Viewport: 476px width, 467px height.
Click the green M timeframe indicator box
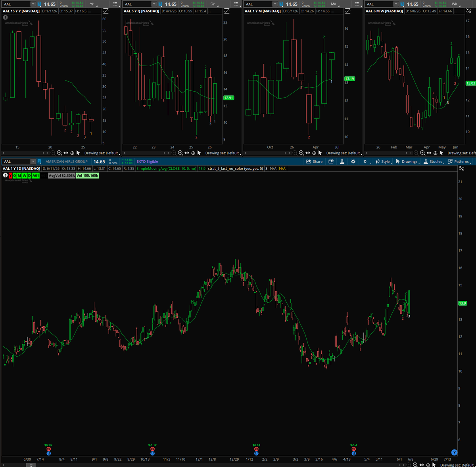click(x=19, y=175)
